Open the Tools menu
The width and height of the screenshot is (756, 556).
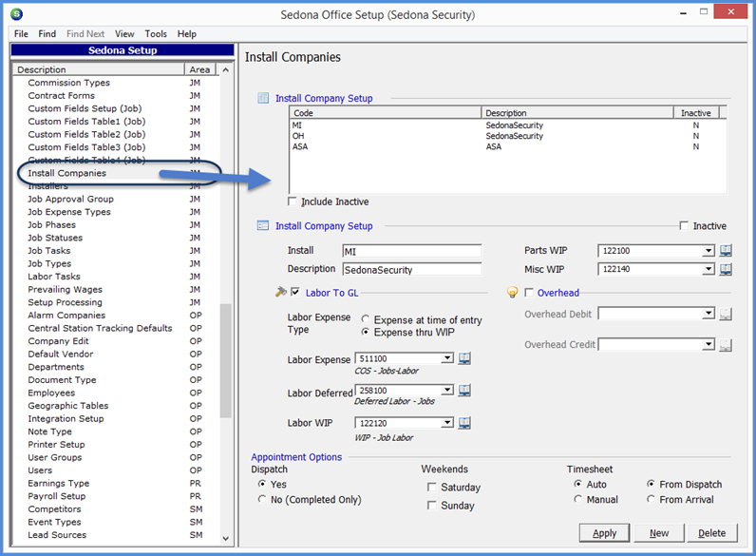156,34
